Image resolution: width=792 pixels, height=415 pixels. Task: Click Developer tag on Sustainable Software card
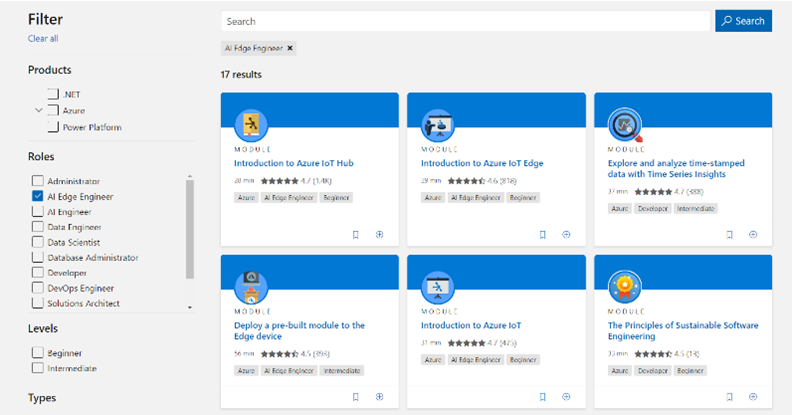point(653,371)
